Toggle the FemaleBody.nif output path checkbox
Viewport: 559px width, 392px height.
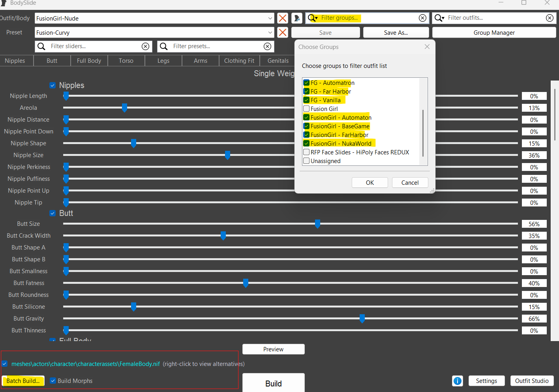(x=5, y=364)
